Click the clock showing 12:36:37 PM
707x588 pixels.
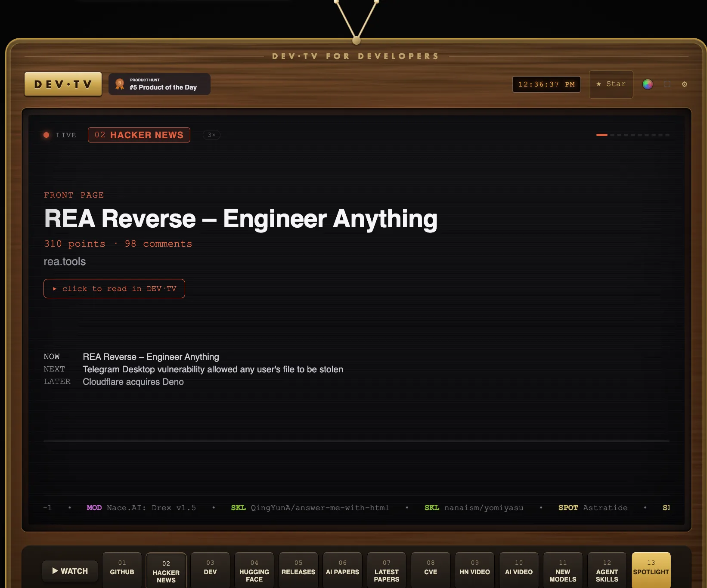[546, 84]
